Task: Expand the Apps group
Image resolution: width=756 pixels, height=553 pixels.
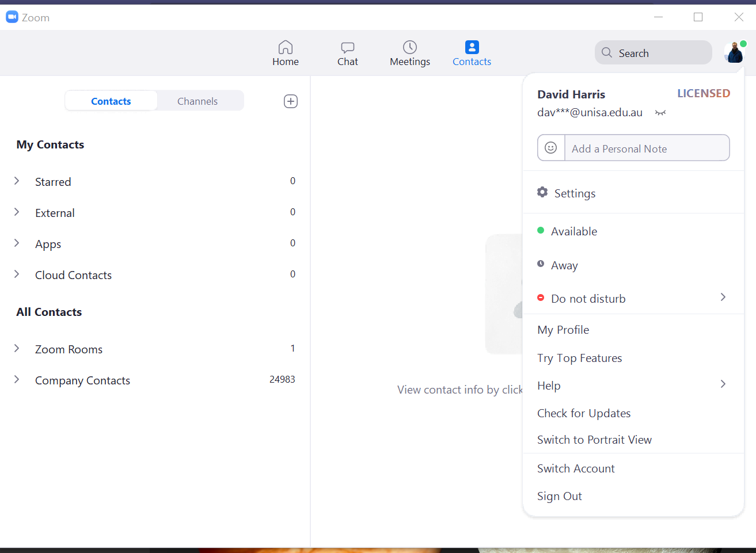Action: click(17, 243)
